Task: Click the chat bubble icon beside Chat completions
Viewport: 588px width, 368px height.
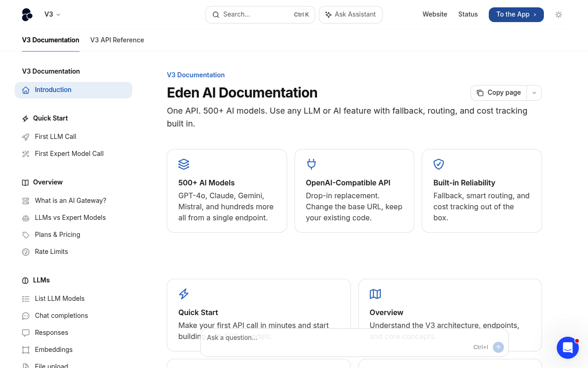Action: coord(26,316)
